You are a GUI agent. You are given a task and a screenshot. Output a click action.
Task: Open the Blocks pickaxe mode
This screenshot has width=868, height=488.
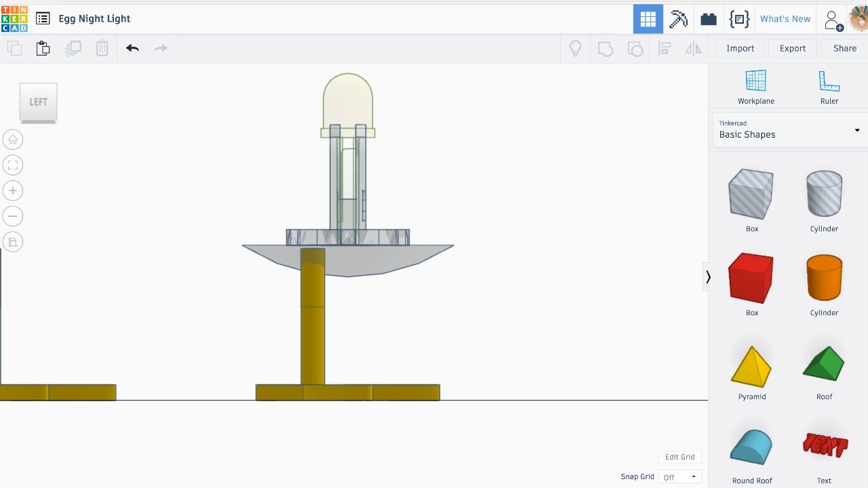click(678, 19)
